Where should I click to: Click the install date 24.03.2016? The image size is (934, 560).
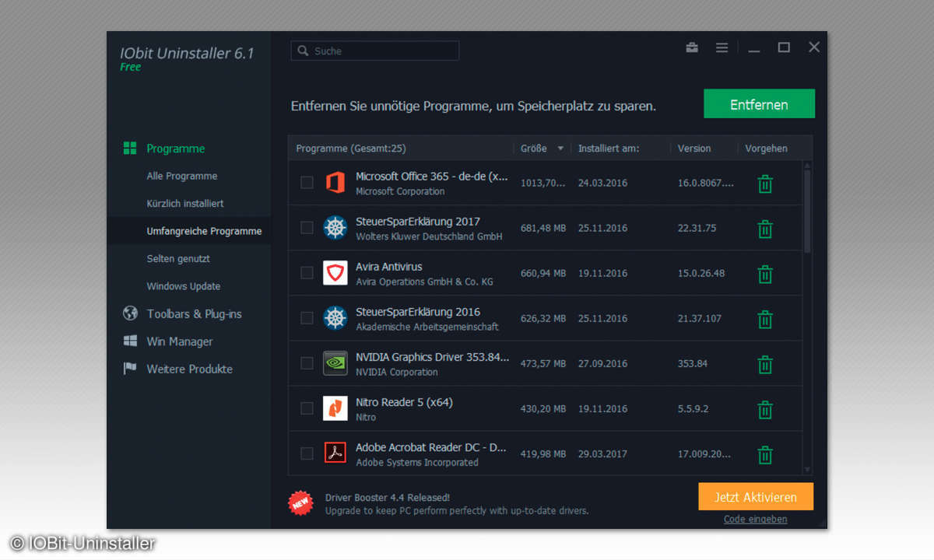pos(602,183)
